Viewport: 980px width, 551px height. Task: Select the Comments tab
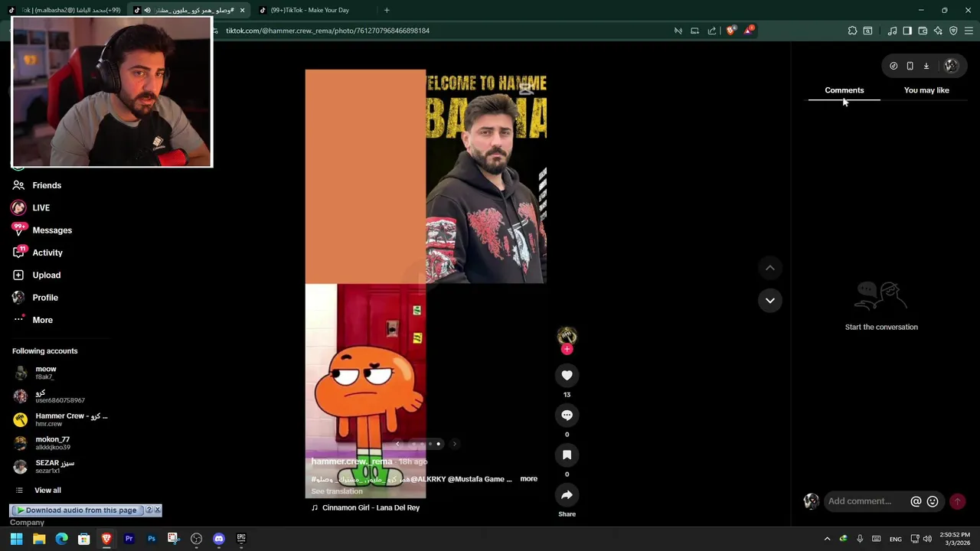(844, 90)
